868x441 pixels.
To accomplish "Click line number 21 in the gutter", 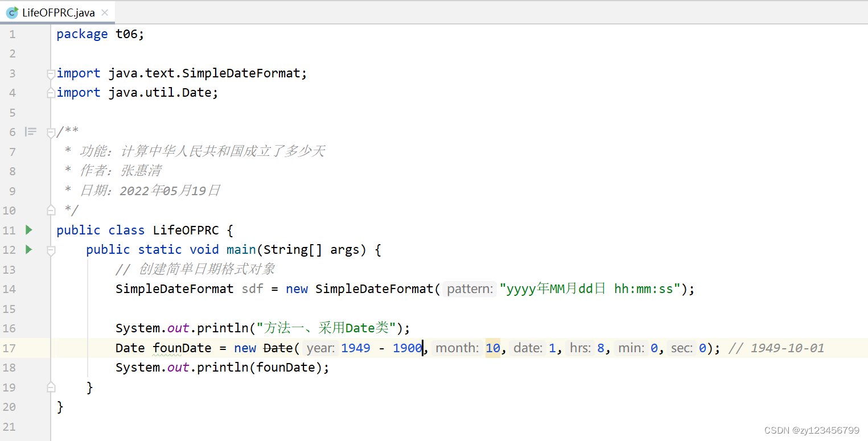I will (9, 426).
